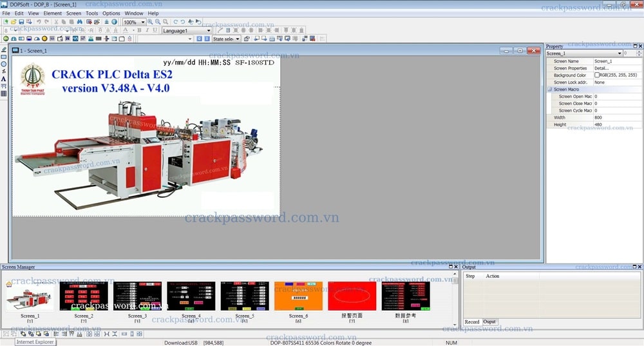The height and width of the screenshot is (346, 644).
Task: Switch to the Record tab in Output
Action: click(x=471, y=322)
